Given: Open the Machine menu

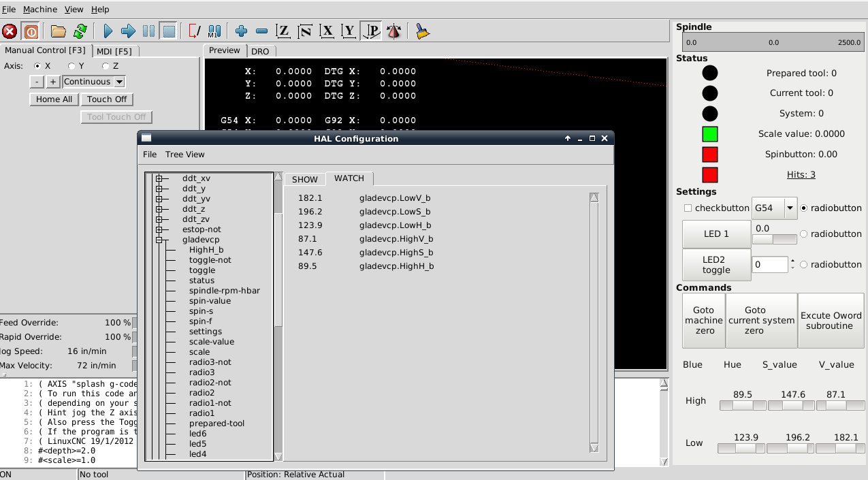Looking at the screenshot, I should click(40, 10).
